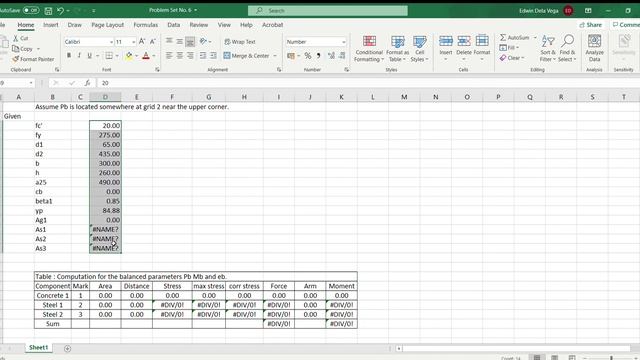Viewport: 640px width, 360px height.
Task: Apply Percent Style format
Action: click(308, 56)
